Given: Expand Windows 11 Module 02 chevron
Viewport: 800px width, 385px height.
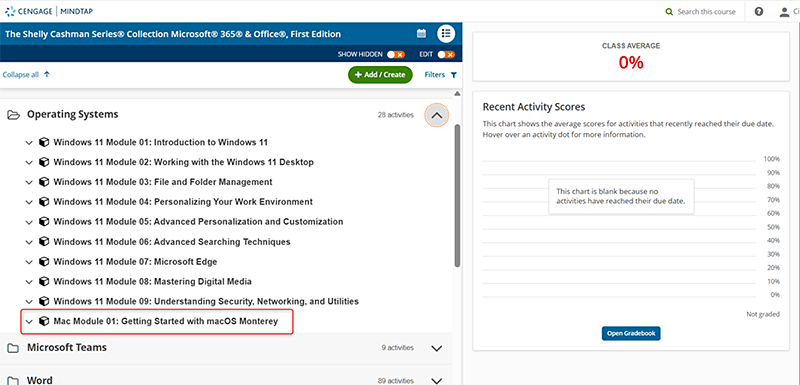Looking at the screenshot, I should click(x=29, y=163).
